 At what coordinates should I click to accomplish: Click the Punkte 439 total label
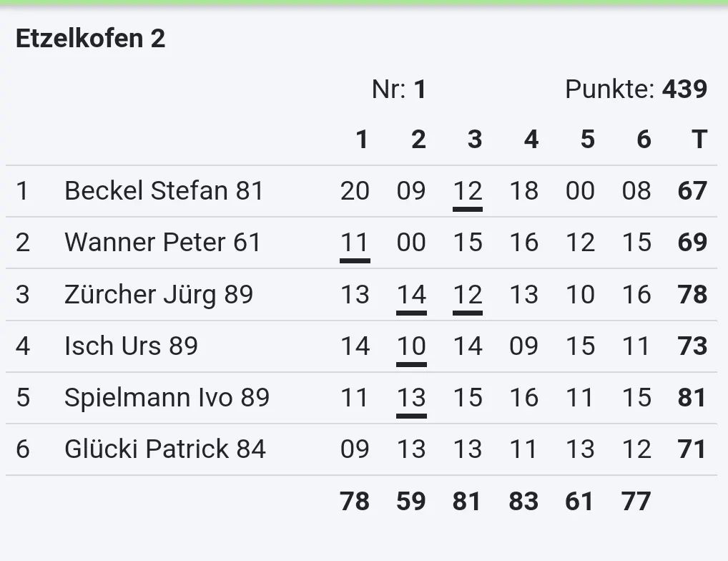coord(636,89)
